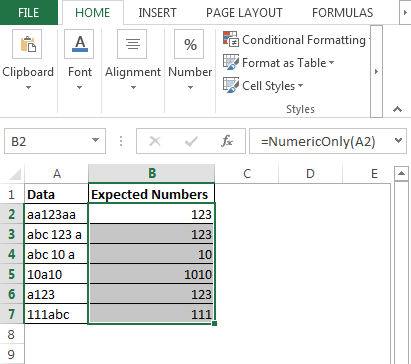
Task: Switch to the INSERT tab
Action: [x=157, y=13]
